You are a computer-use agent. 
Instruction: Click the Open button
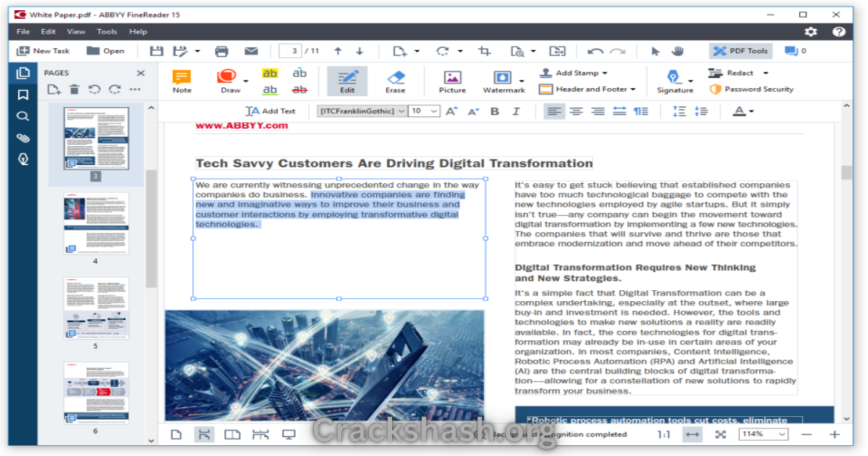pyautogui.click(x=106, y=51)
